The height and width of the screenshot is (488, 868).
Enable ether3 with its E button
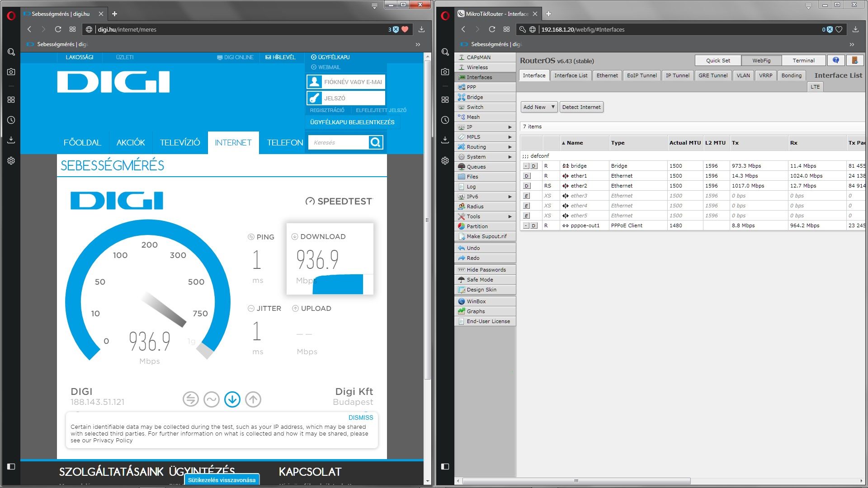pyautogui.click(x=527, y=196)
